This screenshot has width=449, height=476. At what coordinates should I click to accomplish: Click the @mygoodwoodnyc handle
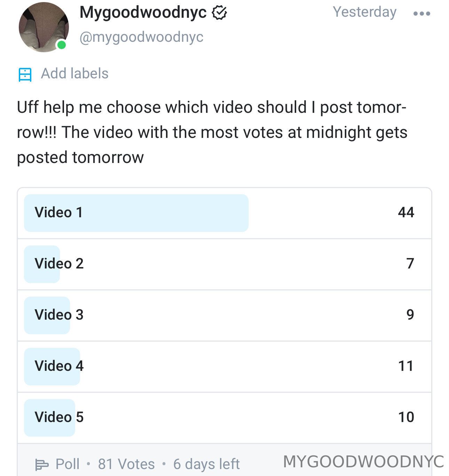coord(141,37)
